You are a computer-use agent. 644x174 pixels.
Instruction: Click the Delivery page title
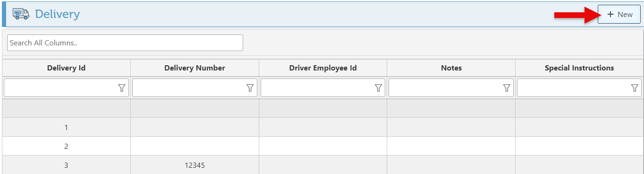[58, 14]
